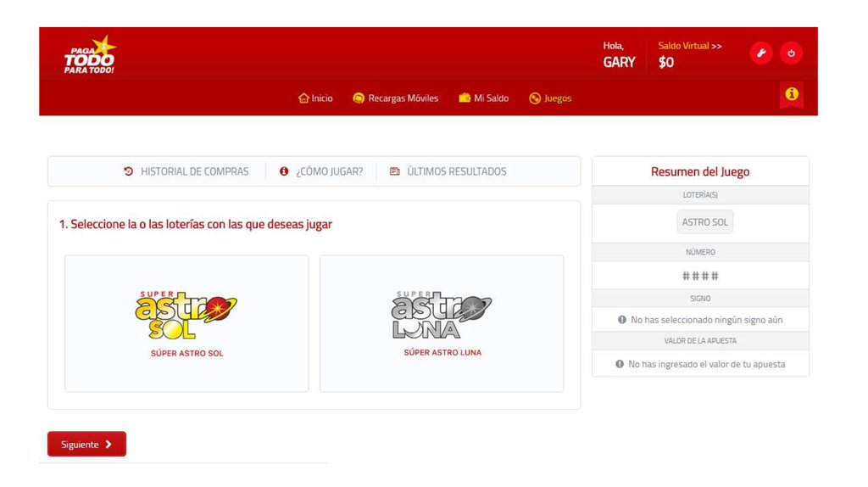Click the icon beside Últimos Resultados

tap(395, 171)
